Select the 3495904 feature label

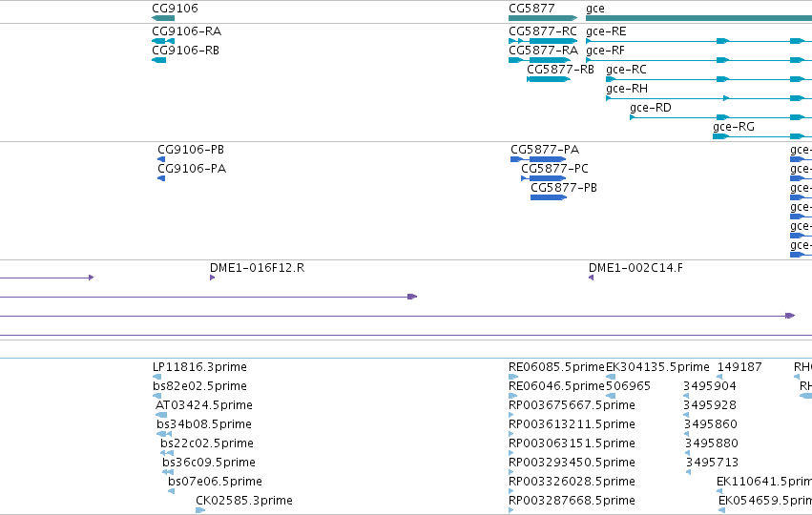(x=710, y=386)
